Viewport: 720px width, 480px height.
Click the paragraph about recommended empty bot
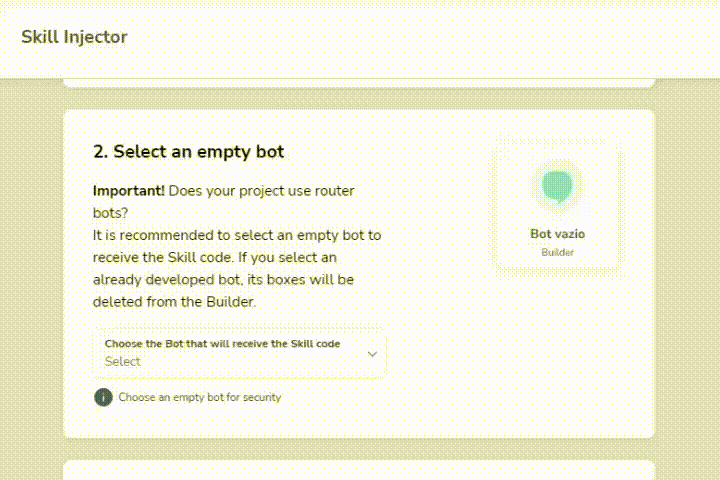click(x=237, y=268)
